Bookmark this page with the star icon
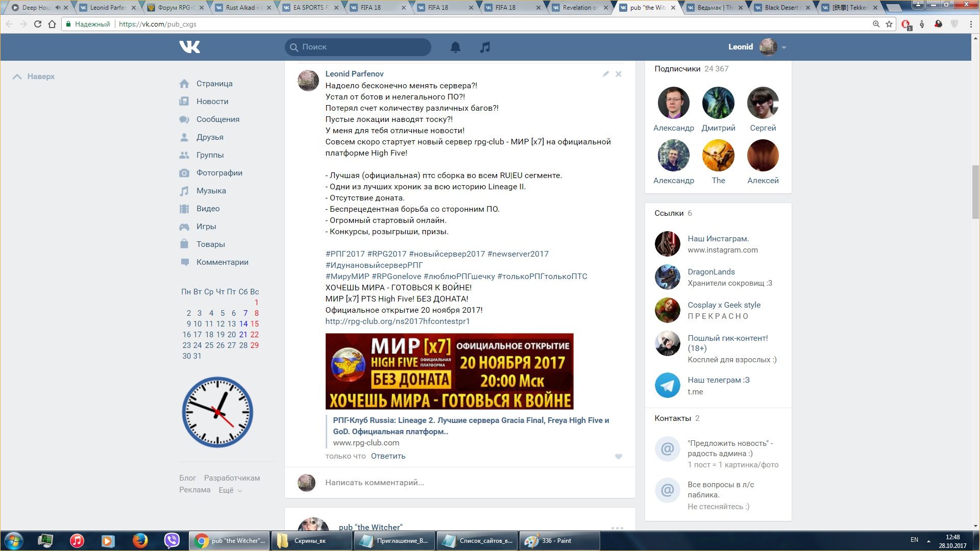 click(x=889, y=24)
